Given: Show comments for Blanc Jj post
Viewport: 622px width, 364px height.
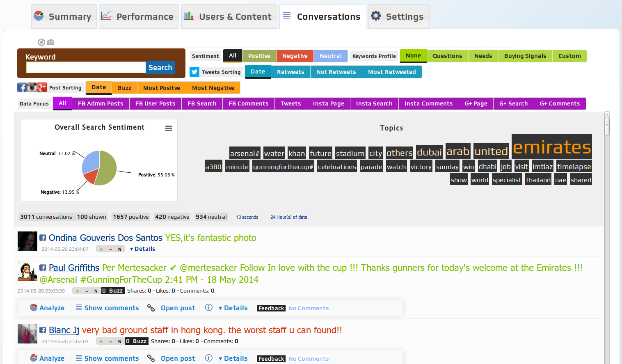Looking at the screenshot, I should pos(107,358).
